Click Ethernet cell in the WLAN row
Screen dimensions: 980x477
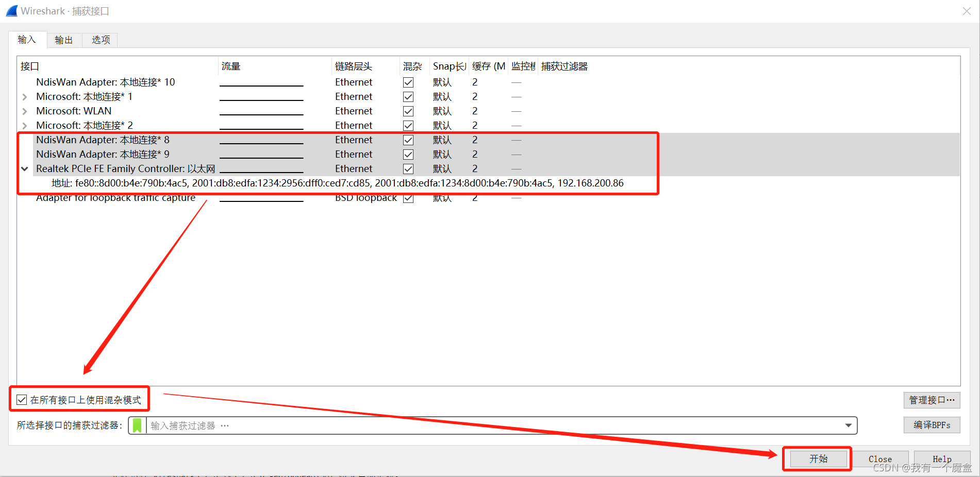click(x=354, y=111)
